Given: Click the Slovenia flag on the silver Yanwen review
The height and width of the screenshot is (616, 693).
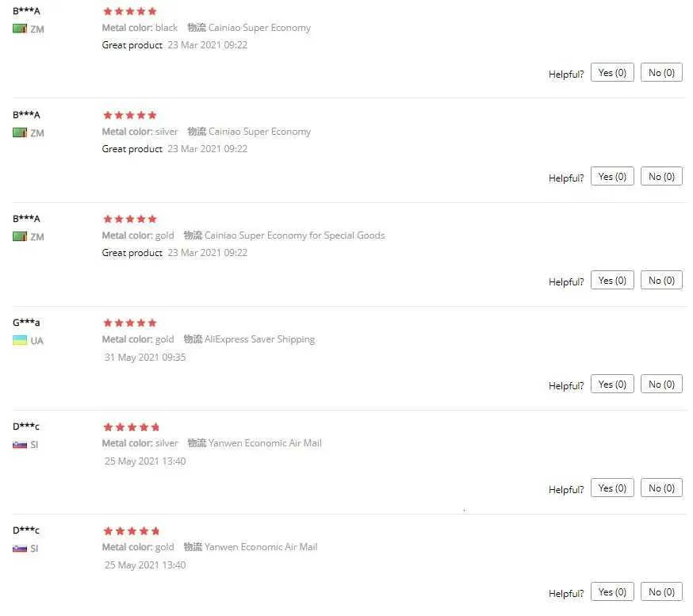Looking at the screenshot, I should pyautogui.click(x=20, y=445).
